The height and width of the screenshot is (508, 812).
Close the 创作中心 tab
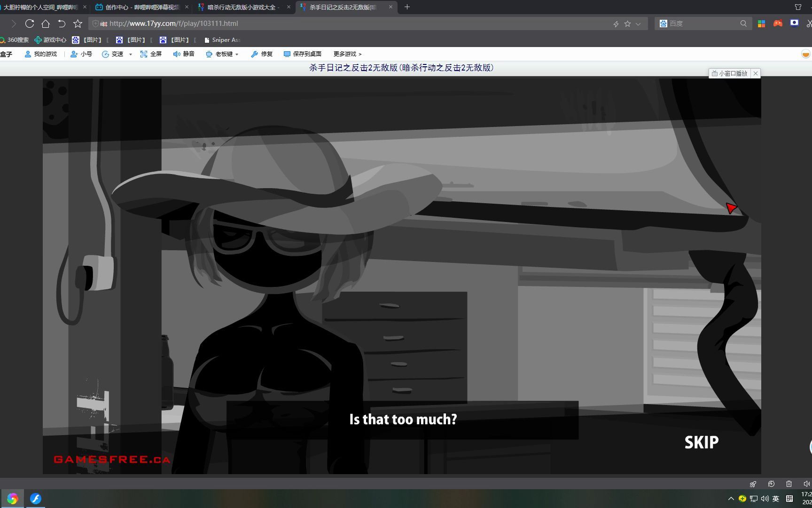click(x=187, y=7)
